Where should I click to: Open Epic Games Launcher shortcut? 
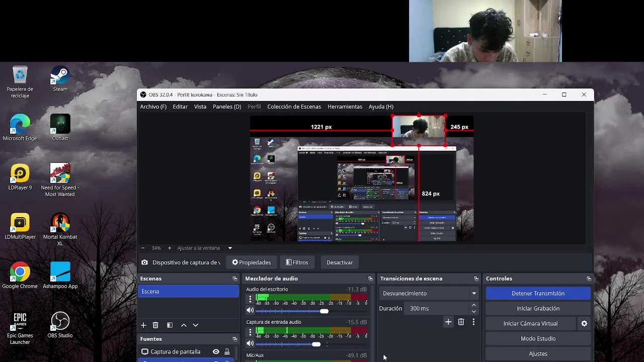pyautogui.click(x=20, y=328)
